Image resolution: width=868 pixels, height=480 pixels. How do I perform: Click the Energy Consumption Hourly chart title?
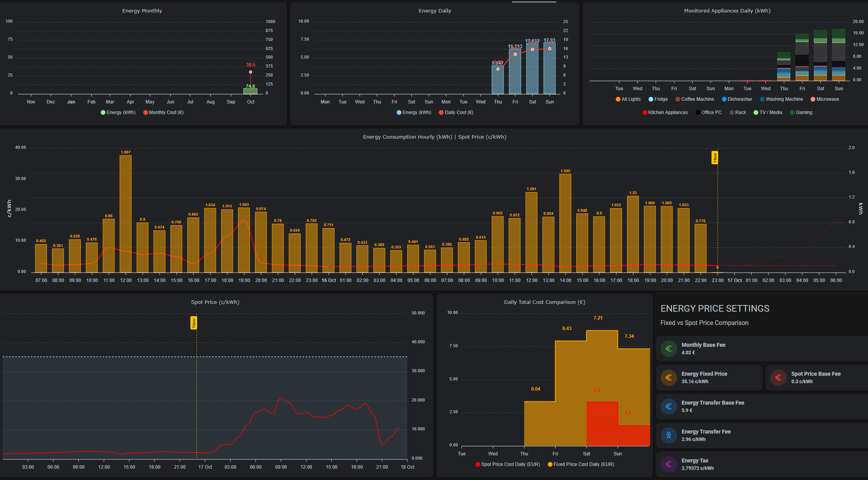(435, 137)
